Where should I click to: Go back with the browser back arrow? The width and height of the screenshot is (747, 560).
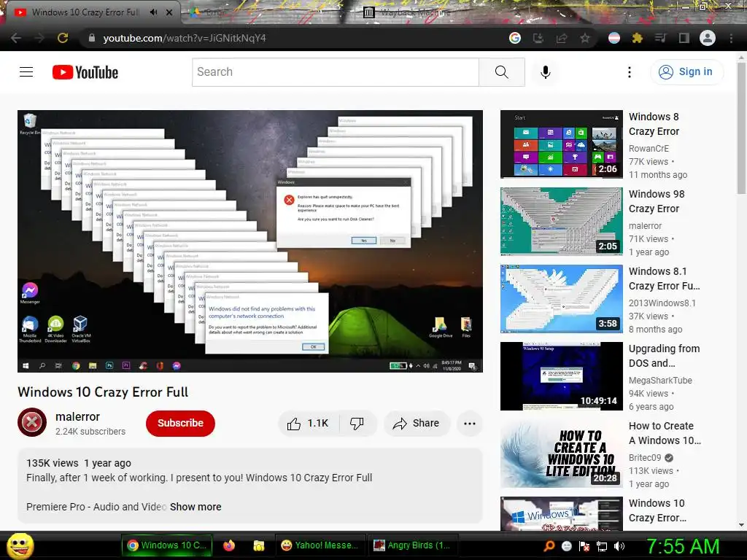coord(16,38)
